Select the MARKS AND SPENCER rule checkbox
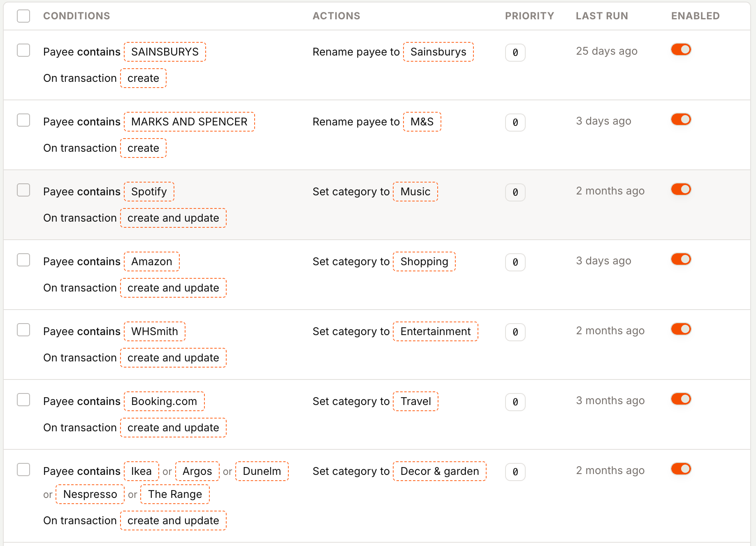 pos(23,120)
